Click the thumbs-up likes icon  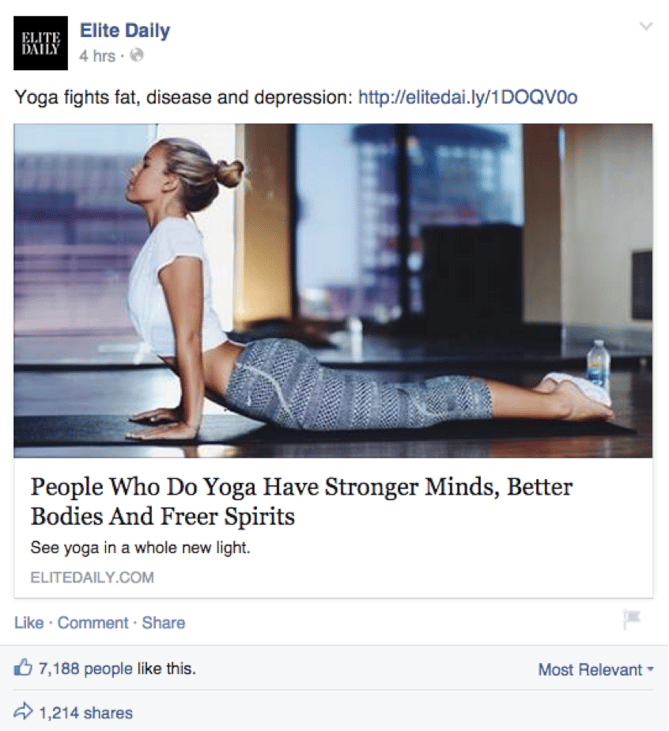(23, 668)
